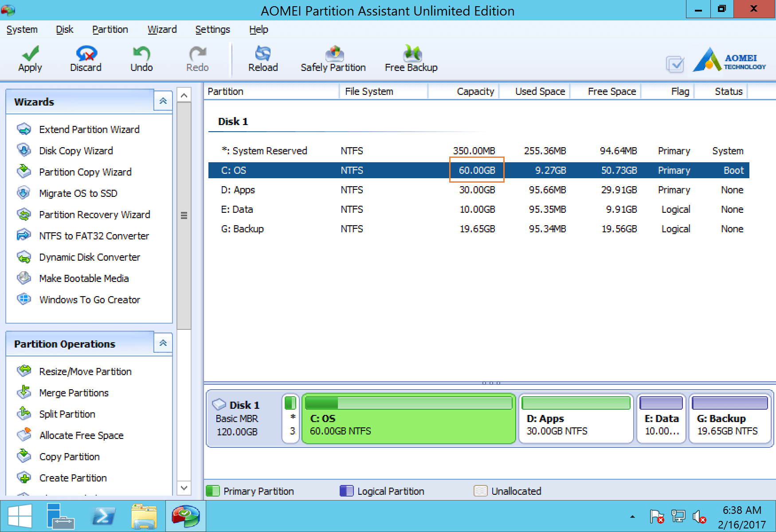Expand hidden icons in the system tray
This screenshot has width=776, height=532.
coord(633,516)
